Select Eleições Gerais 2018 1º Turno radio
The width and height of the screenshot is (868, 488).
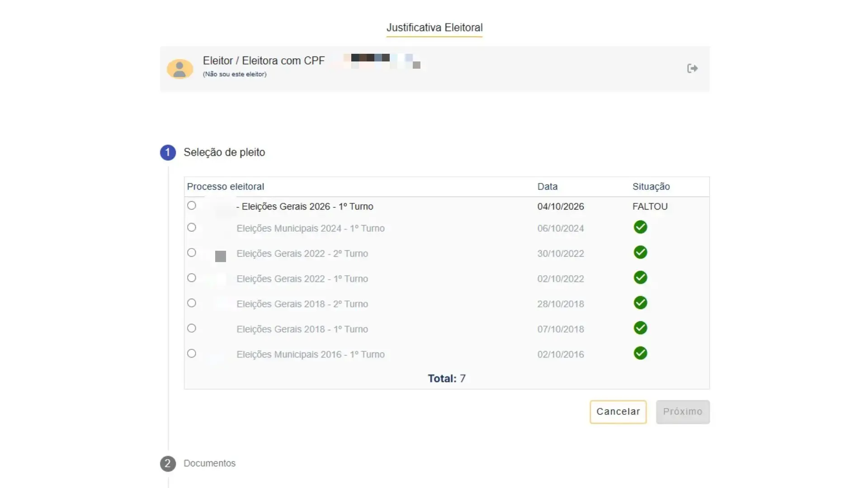coord(192,328)
